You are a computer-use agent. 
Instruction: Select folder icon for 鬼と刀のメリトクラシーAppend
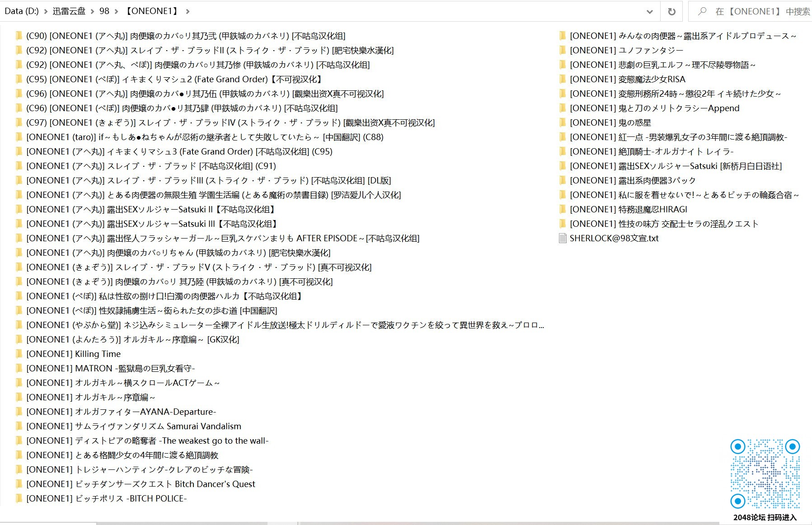click(562, 108)
